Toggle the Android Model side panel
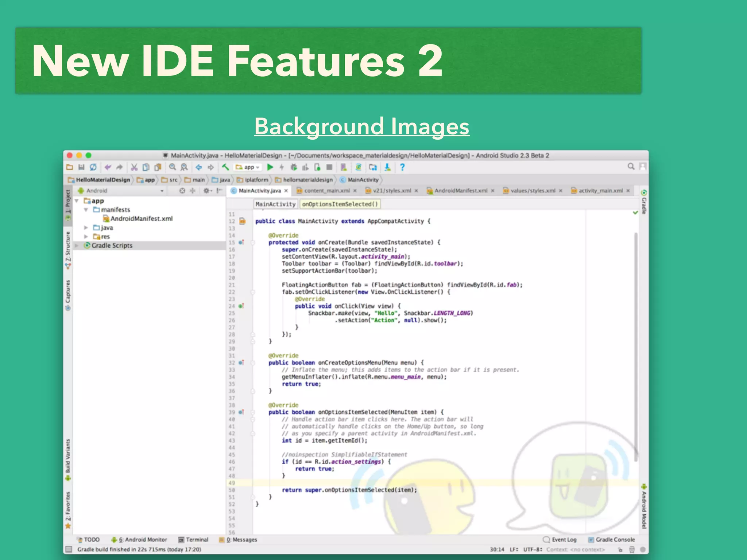The image size is (747, 560). point(644,506)
